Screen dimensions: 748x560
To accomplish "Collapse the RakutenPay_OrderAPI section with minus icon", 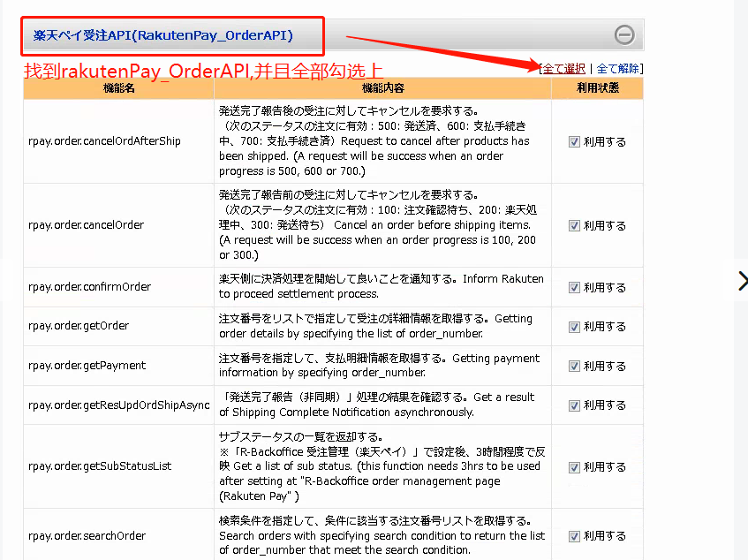I will pos(624,34).
